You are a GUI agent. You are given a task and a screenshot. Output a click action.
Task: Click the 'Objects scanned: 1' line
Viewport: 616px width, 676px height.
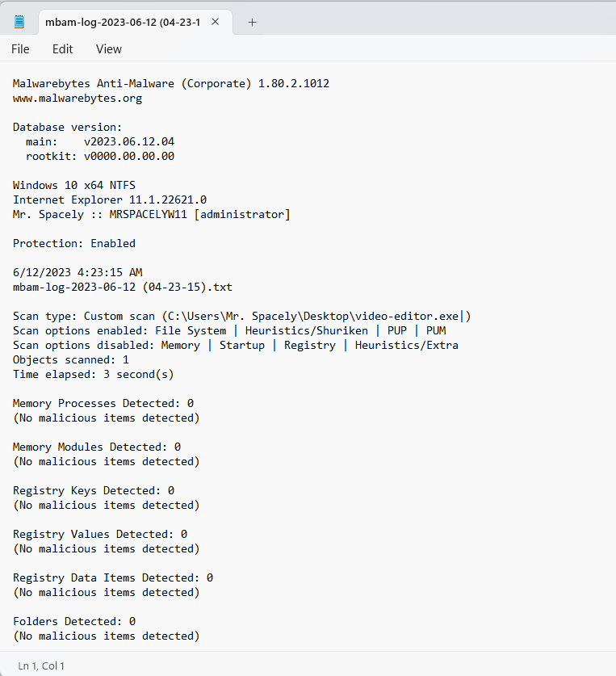71,360
